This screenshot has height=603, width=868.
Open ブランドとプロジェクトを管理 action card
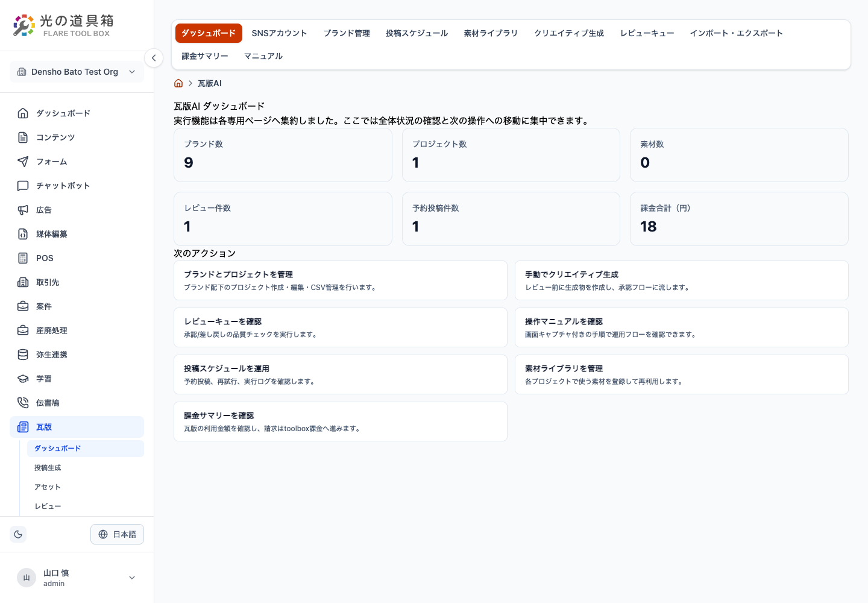tap(341, 280)
